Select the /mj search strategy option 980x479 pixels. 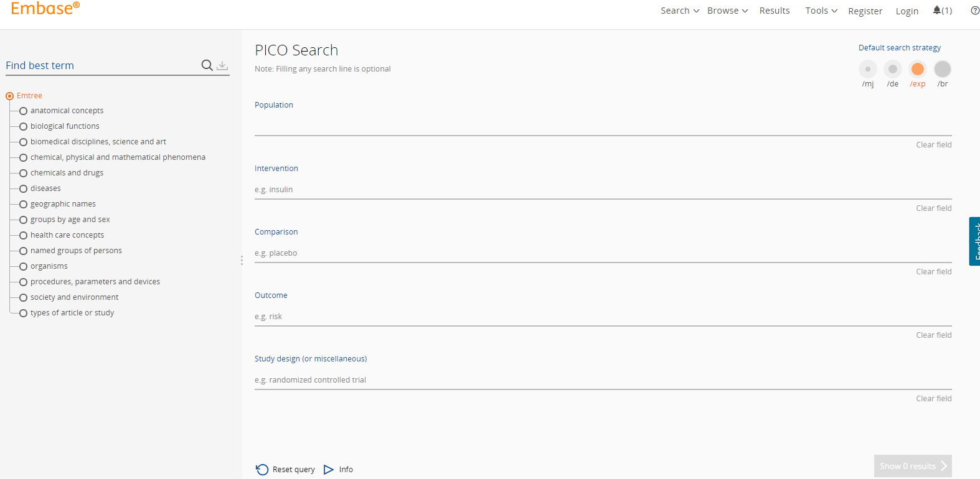[868, 69]
